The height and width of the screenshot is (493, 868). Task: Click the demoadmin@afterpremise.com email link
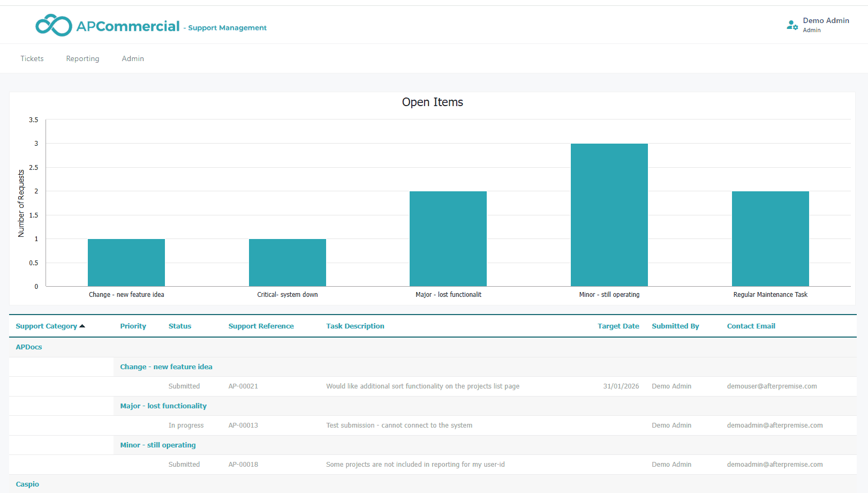pos(775,425)
